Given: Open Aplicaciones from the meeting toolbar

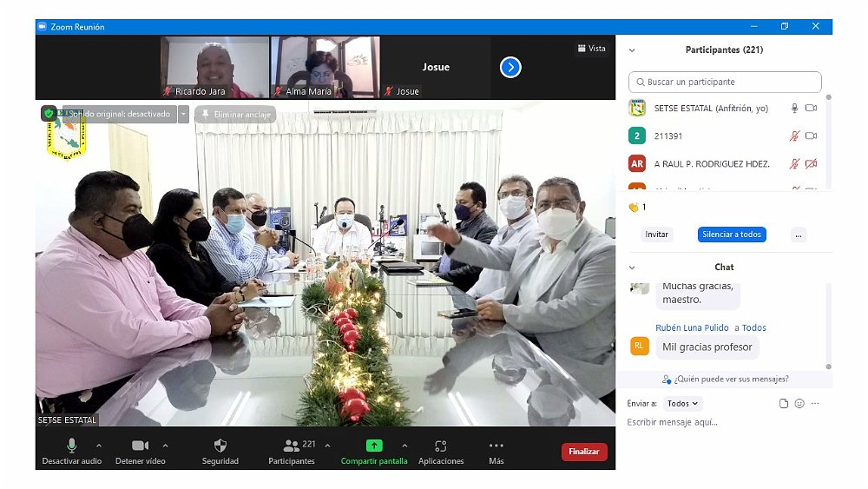Looking at the screenshot, I should [441, 446].
